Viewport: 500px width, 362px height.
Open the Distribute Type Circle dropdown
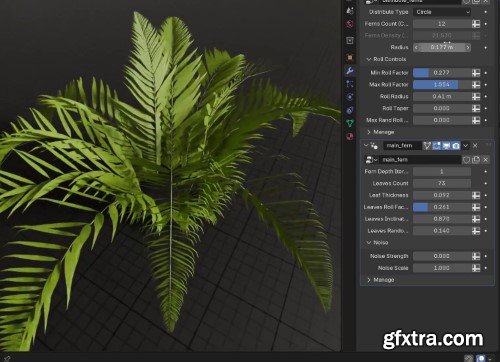point(442,12)
